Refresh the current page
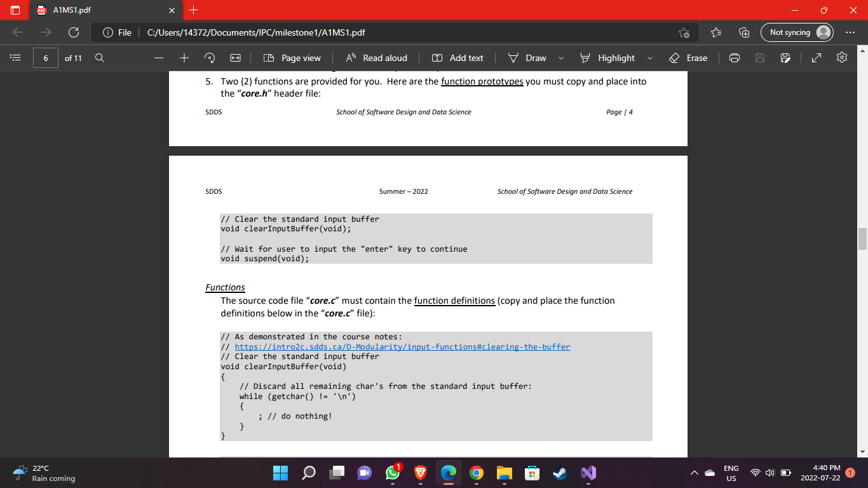Image resolution: width=868 pixels, height=488 pixels. click(x=74, y=32)
